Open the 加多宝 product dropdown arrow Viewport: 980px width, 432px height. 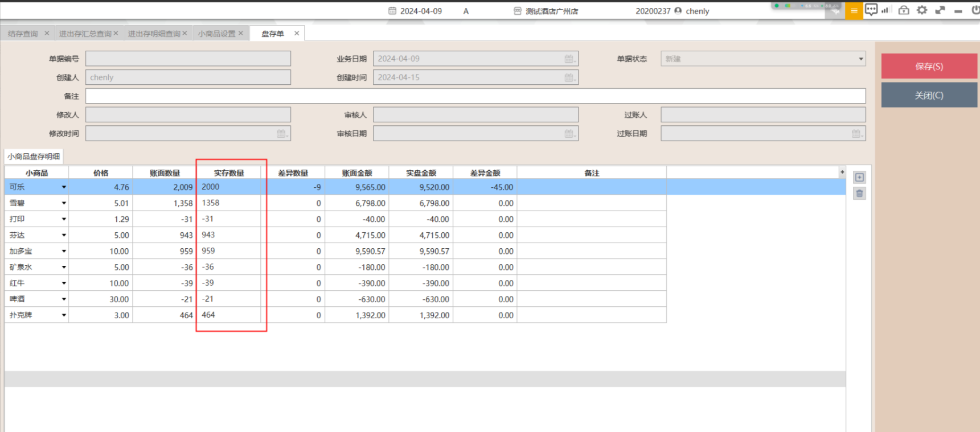coord(64,251)
